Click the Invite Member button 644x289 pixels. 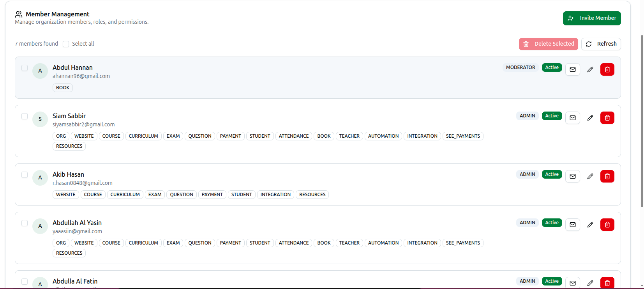point(592,18)
